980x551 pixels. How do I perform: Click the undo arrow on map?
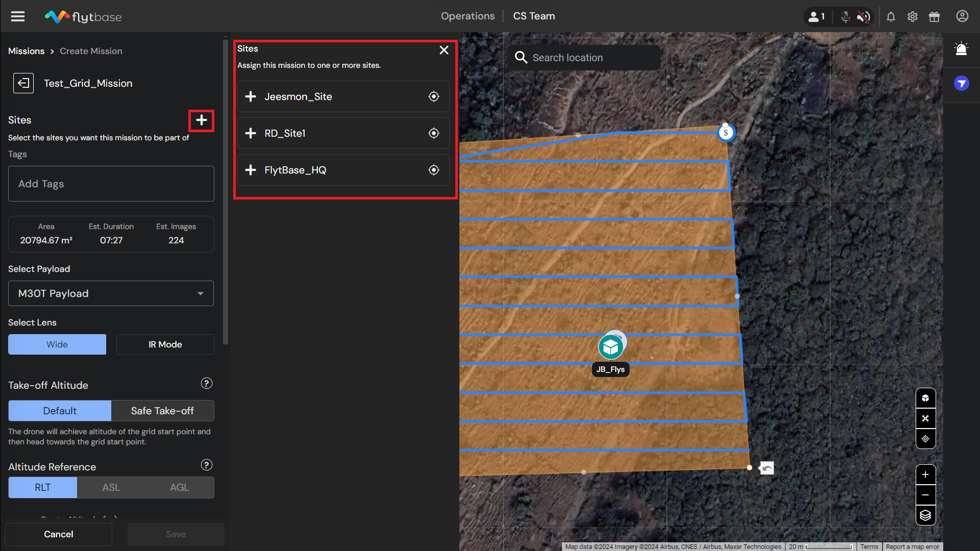pos(766,468)
